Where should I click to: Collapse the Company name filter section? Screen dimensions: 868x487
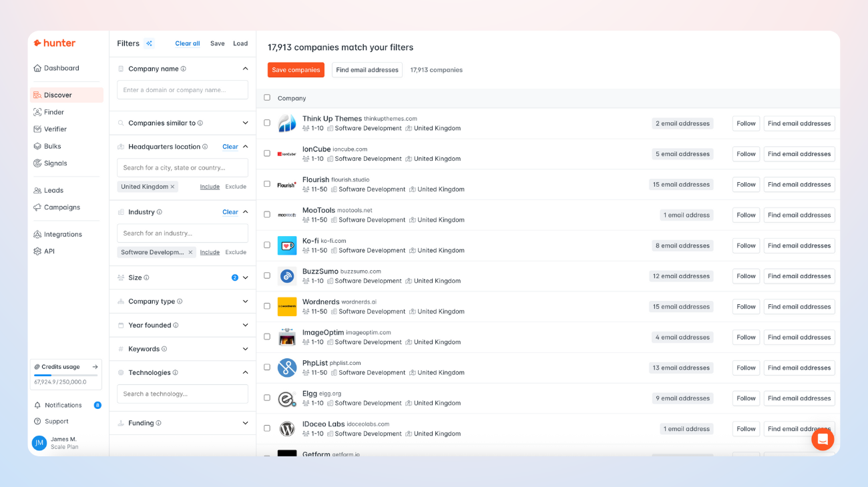click(245, 69)
